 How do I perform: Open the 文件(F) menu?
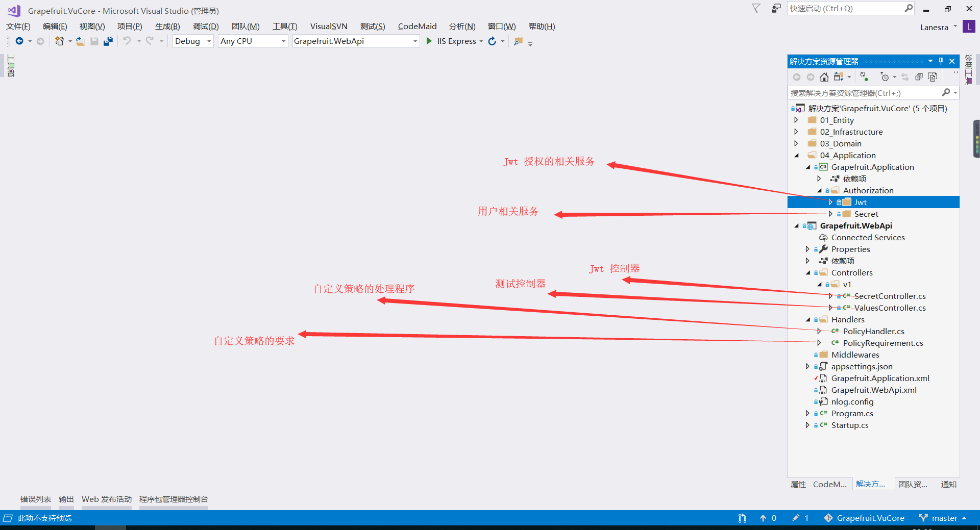(18, 27)
